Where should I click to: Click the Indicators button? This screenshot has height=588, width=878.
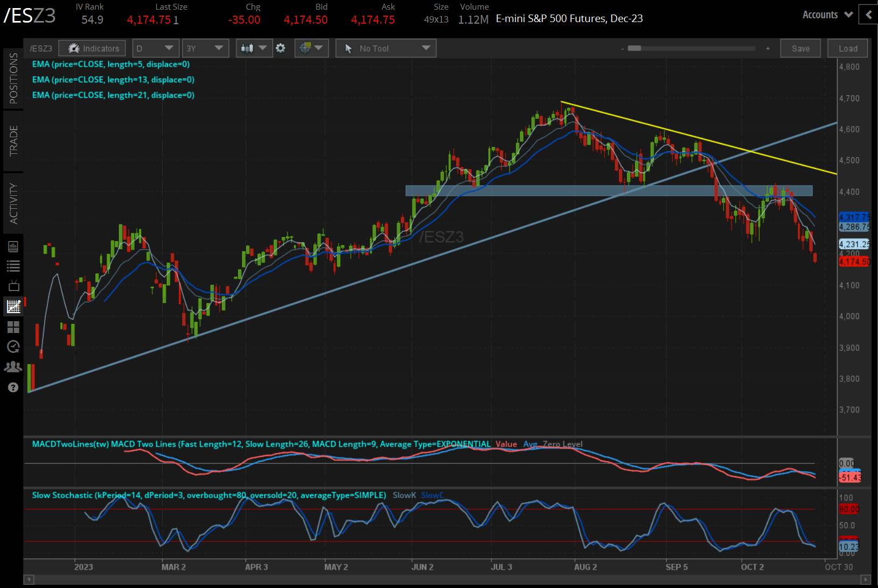pyautogui.click(x=92, y=48)
